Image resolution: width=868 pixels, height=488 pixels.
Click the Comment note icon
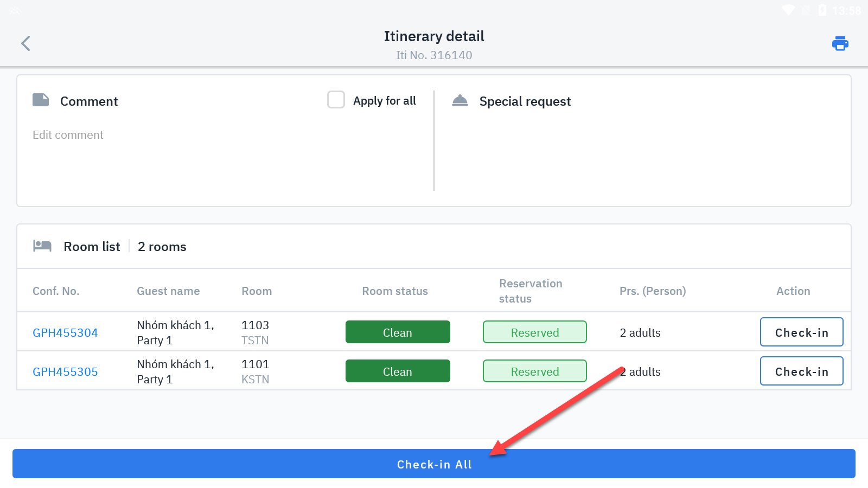(41, 100)
